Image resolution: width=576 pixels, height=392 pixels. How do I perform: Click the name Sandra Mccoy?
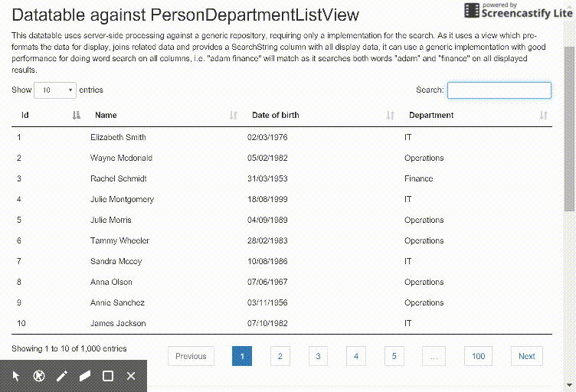coord(116,261)
